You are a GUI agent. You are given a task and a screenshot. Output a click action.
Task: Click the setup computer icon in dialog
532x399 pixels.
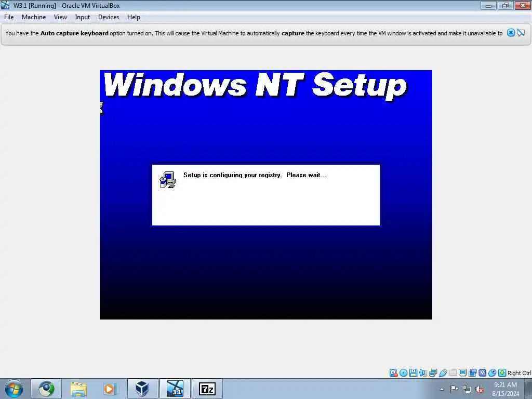[x=168, y=180]
